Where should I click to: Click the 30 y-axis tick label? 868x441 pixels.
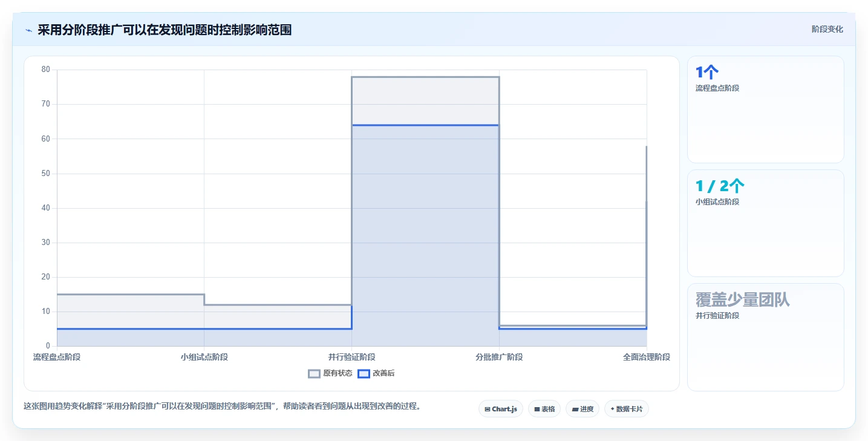(x=46, y=242)
